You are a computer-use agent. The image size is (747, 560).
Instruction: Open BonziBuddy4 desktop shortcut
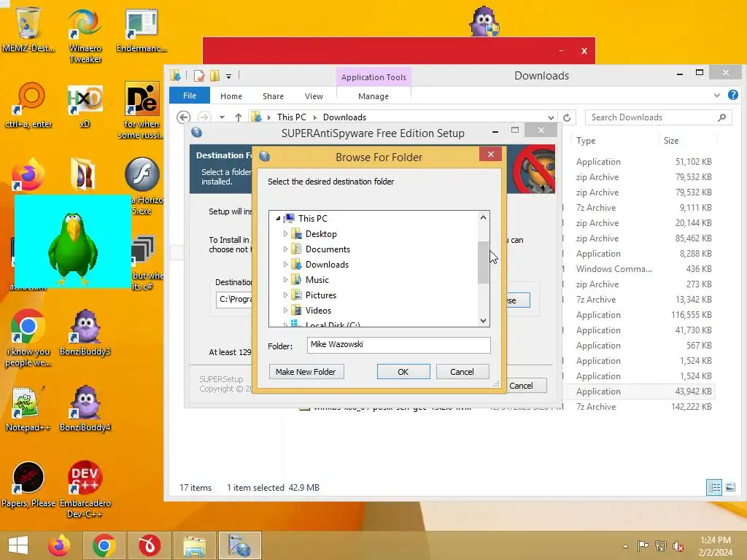[x=85, y=408]
